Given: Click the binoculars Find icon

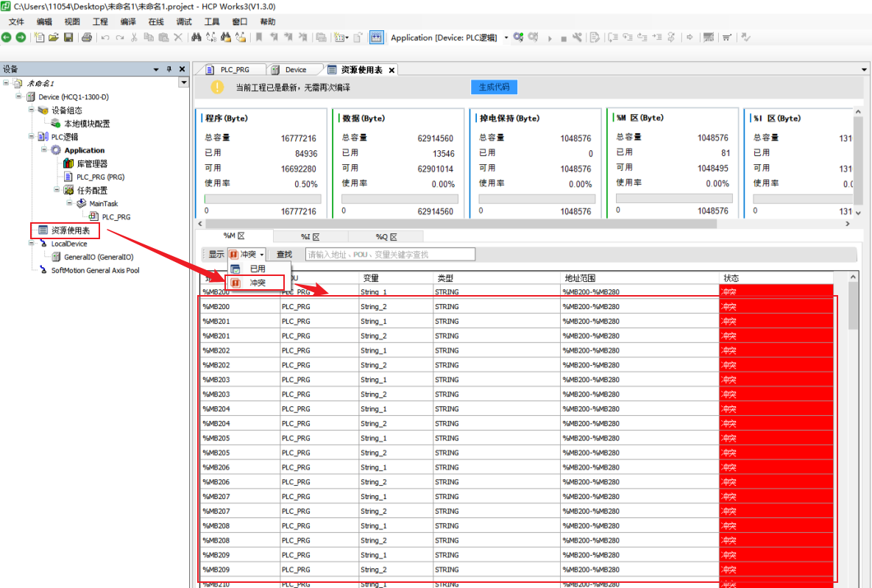Looking at the screenshot, I should click(196, 38).
